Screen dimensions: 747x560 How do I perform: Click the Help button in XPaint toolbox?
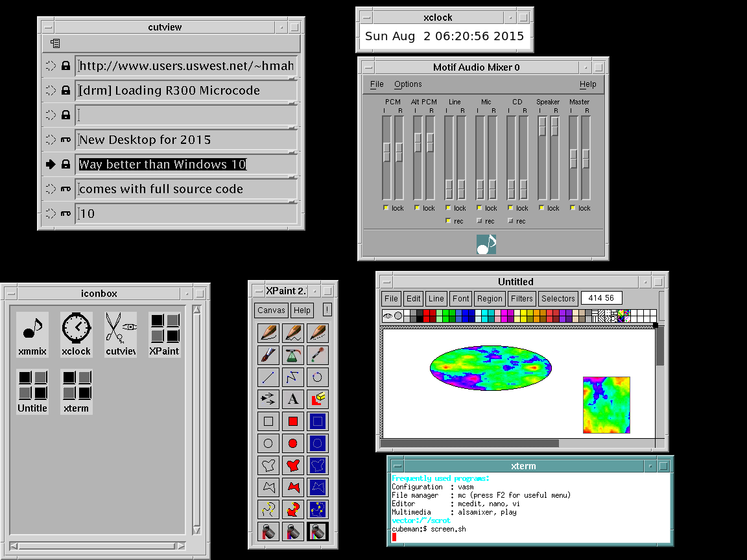(x=302, y=310)
